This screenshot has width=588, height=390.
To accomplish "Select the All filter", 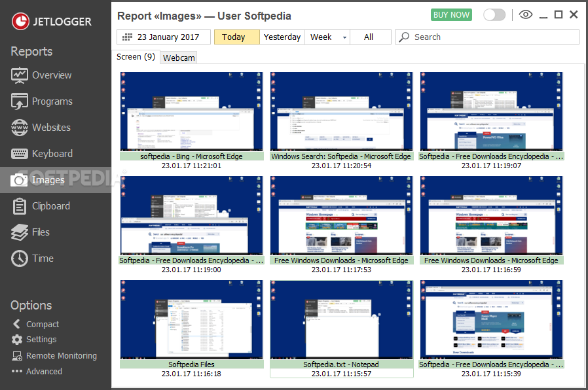I will click(x=371, y=37).
